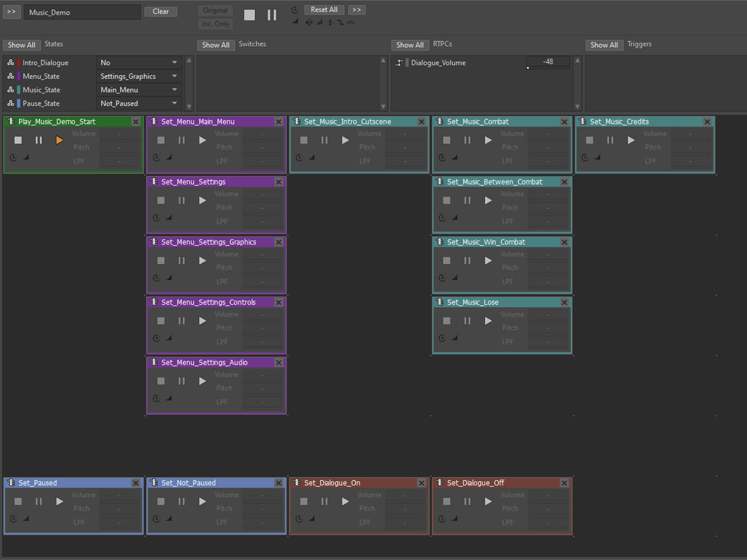Stop the Set_Music_Combat event

[x=447, y=140]
